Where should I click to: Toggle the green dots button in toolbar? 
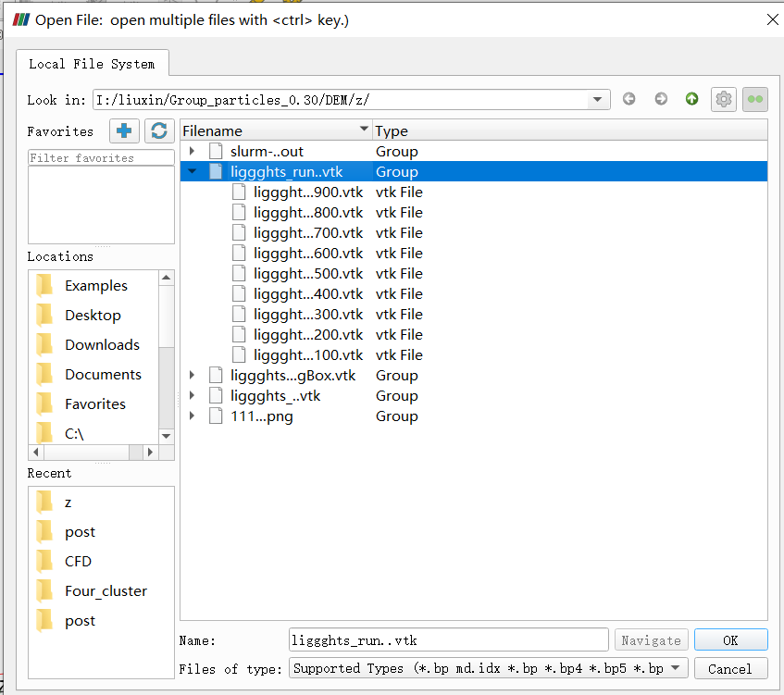click(x=754, y=99)
